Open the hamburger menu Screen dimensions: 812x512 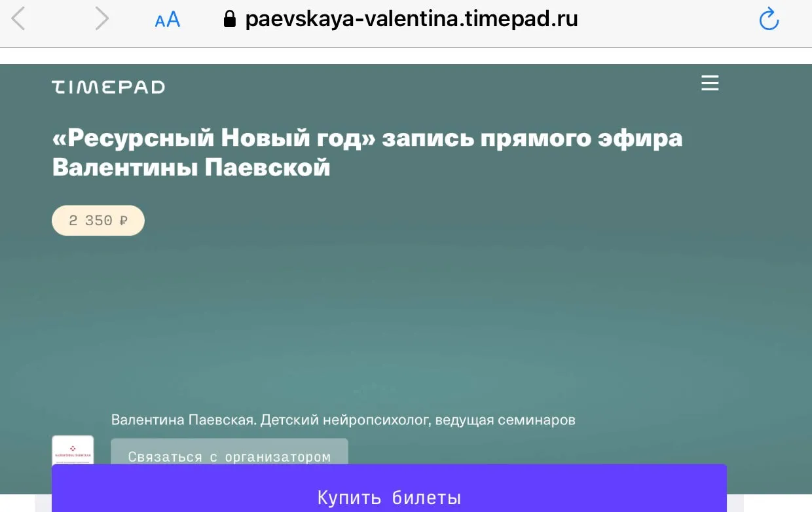pos(710,83)
